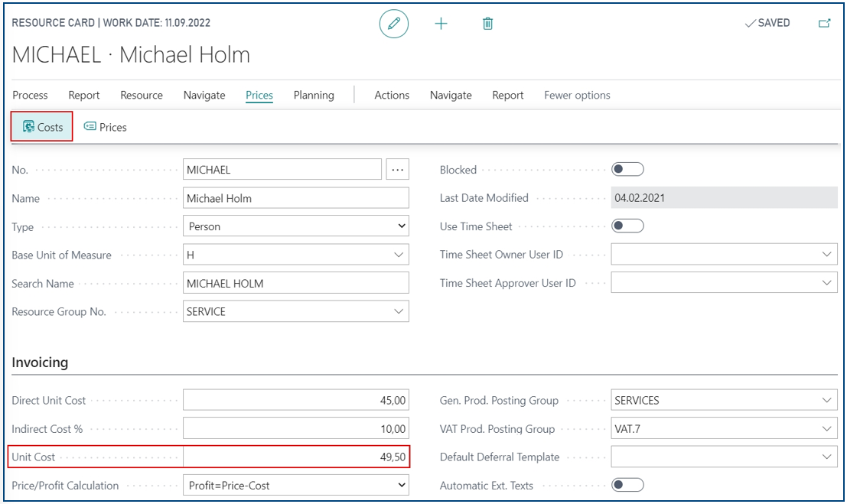This screenshot has height=504, width=847.
Task: Expand Default Deferral Template dropdown
Action: pos(826,457)
